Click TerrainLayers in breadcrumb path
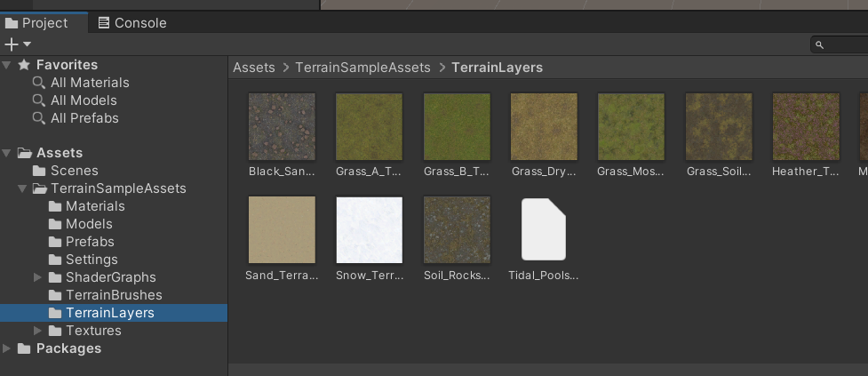The width and height of the screenshot is (868, 376). pyautogui.click(x=498, y=68)
